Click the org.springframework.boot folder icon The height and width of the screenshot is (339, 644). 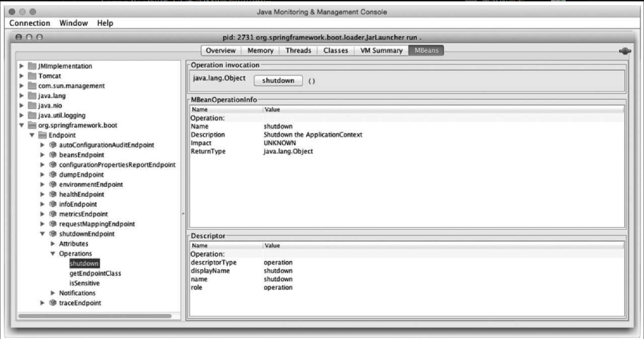coord(32,125)
